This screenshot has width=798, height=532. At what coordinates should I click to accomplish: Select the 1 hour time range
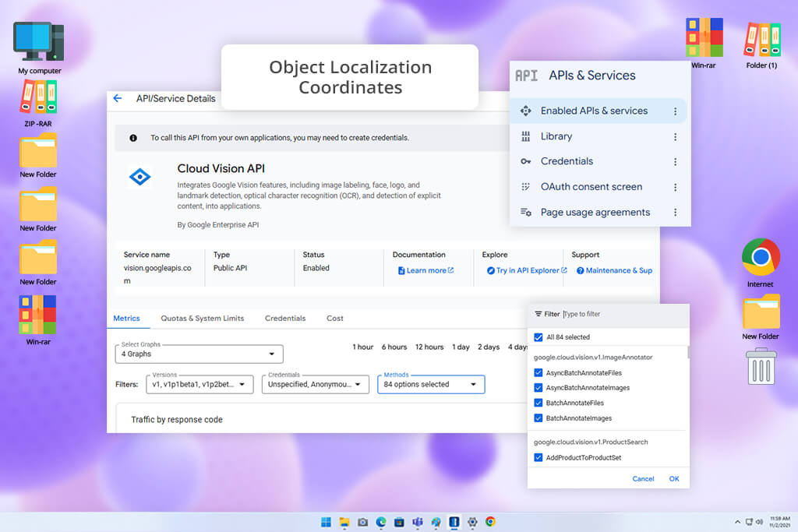point(363,347)
